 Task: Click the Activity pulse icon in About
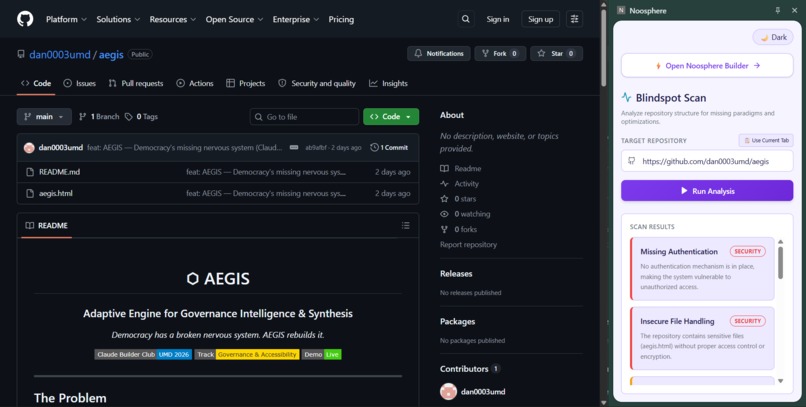[445, 183]
